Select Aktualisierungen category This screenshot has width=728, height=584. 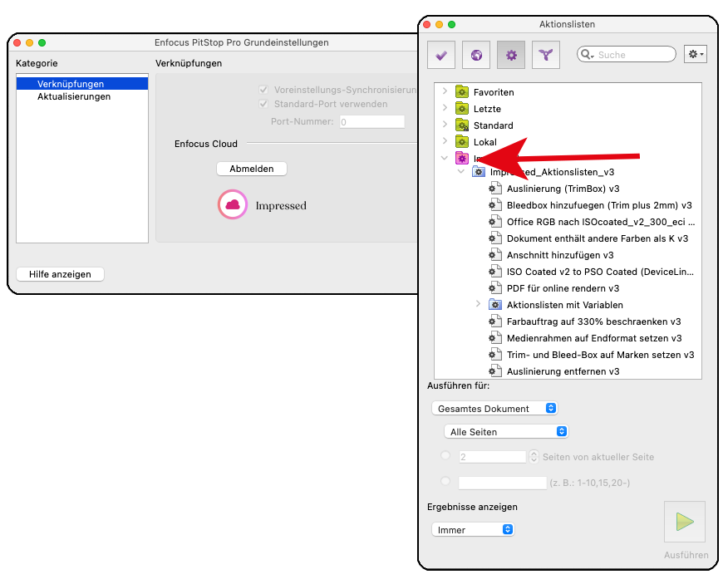[73, 96]
